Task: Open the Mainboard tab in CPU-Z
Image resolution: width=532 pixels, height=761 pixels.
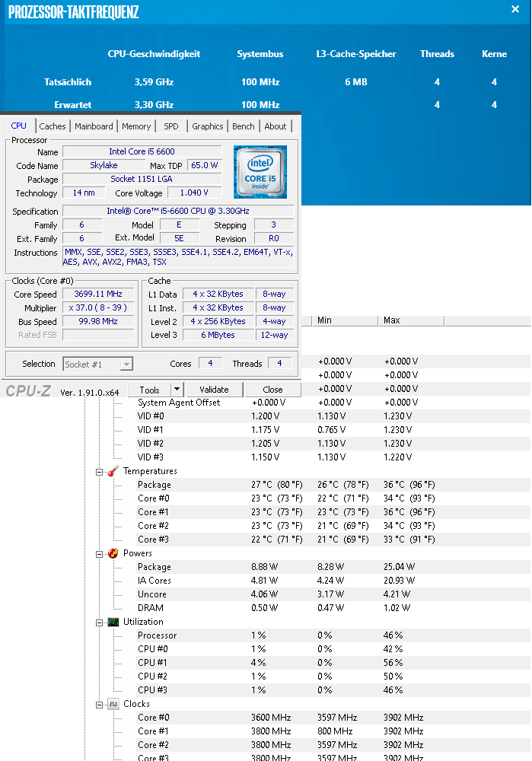Action: coord(94,126)
